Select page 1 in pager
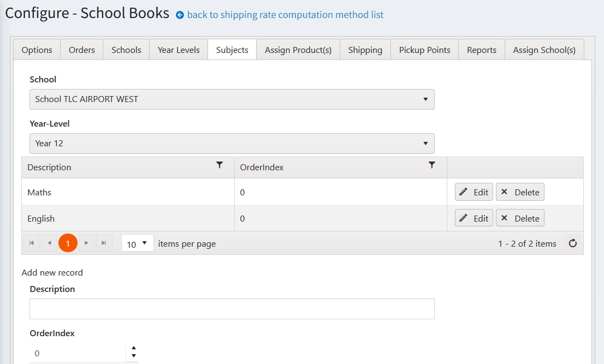The width and height of the screenshot is (604, 364). point(68,243)
